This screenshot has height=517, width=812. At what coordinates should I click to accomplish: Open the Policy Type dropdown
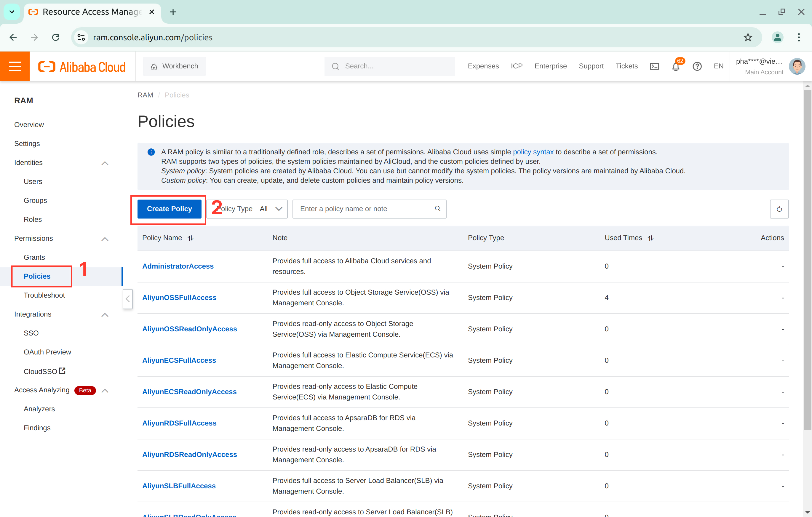tap(247, 209)
